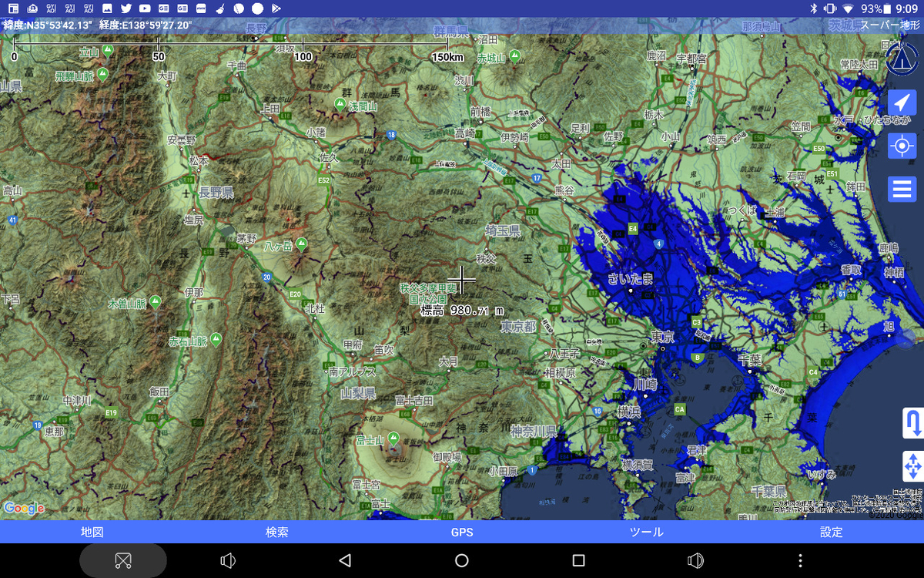Tap the current-location crosshair target button
This screenshot has height=578, width=924.
(902, 146)
